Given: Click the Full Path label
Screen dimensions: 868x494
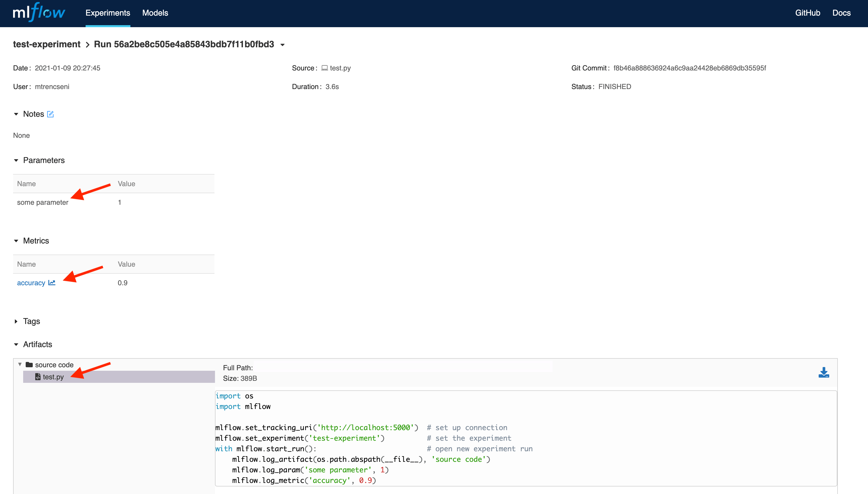Looking at the screenshot, I should (x=238, y=368).
